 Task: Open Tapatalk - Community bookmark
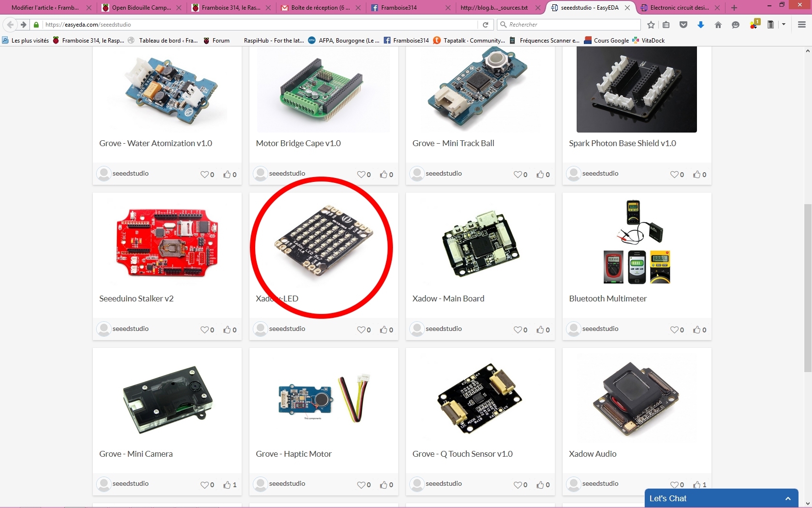pos(469,41)
